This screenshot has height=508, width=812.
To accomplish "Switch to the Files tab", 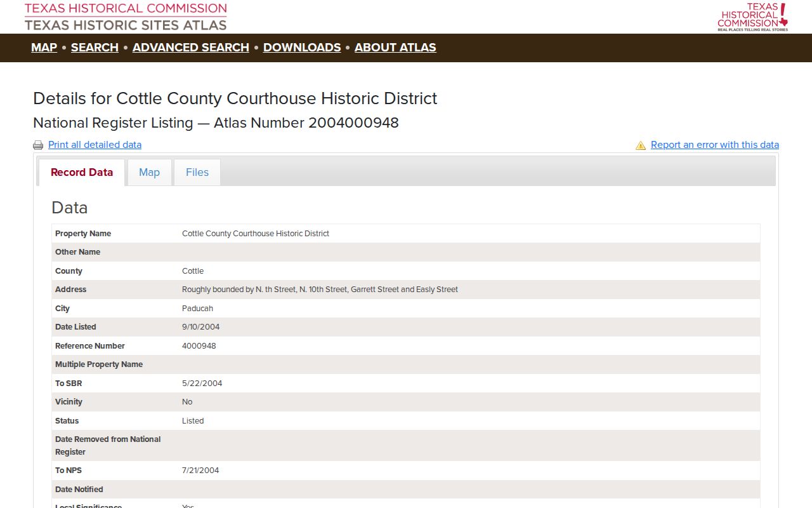I will point(197,172).
